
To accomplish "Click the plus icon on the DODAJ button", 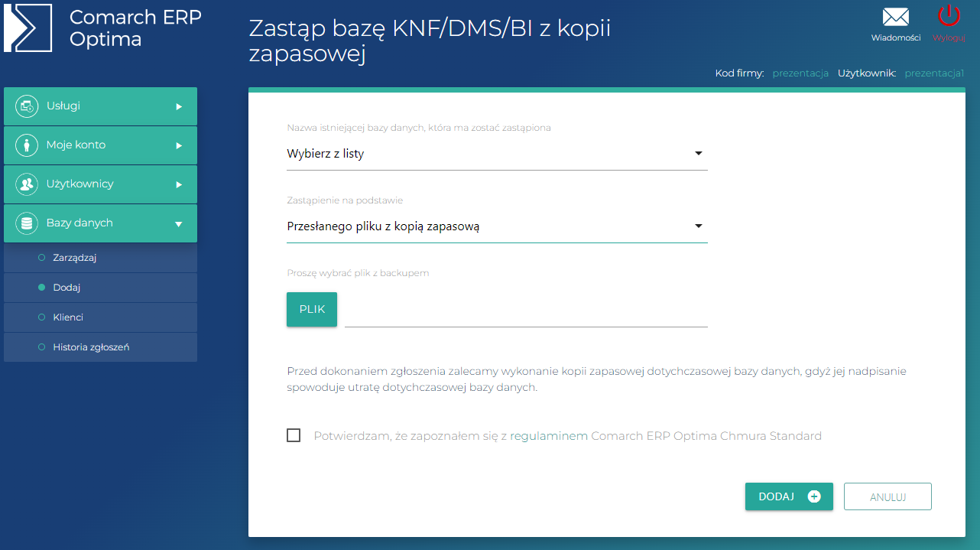I will point(814,496).
